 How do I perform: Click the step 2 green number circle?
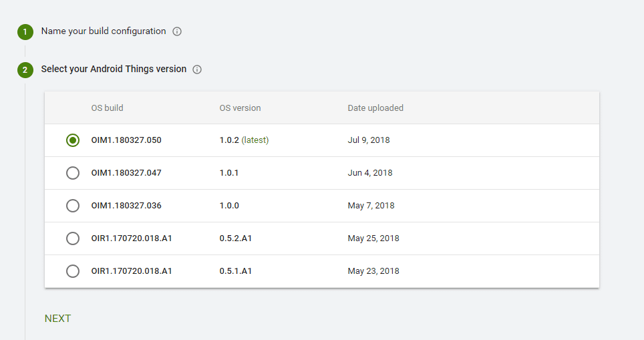tap(25, 69)
